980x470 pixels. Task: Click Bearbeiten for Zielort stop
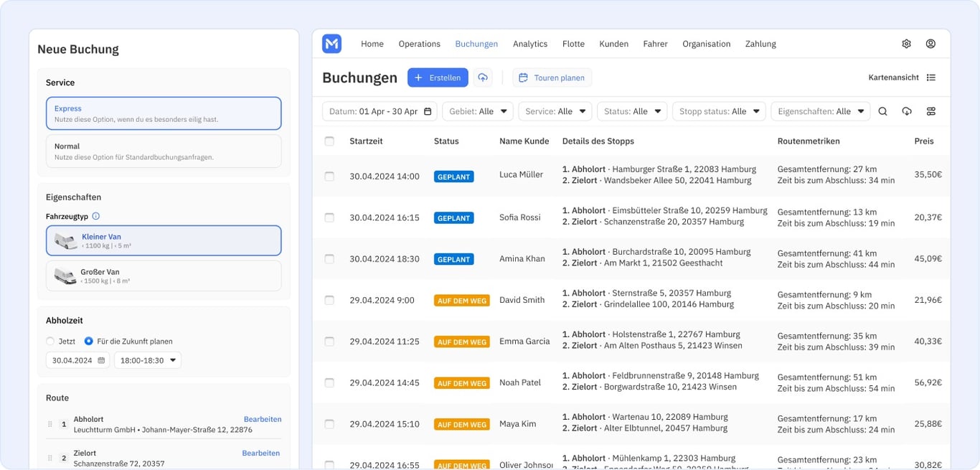[261, 453]
